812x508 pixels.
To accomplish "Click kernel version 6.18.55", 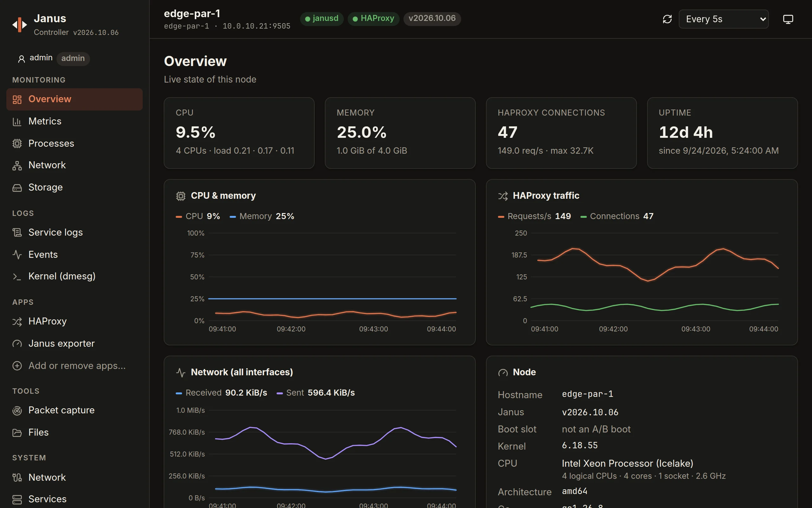I will point(580,445).
